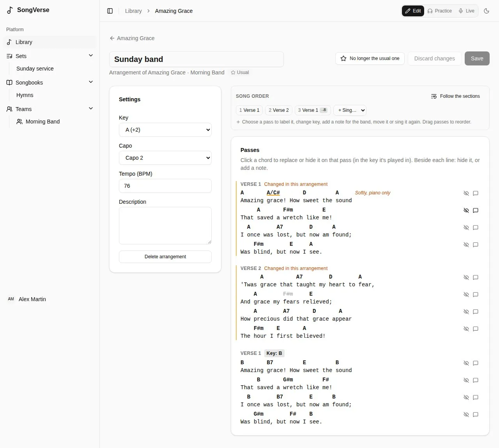Add note to key B 'Was blind' line
The width and height of the screenshot is (499, 448).
476,414
